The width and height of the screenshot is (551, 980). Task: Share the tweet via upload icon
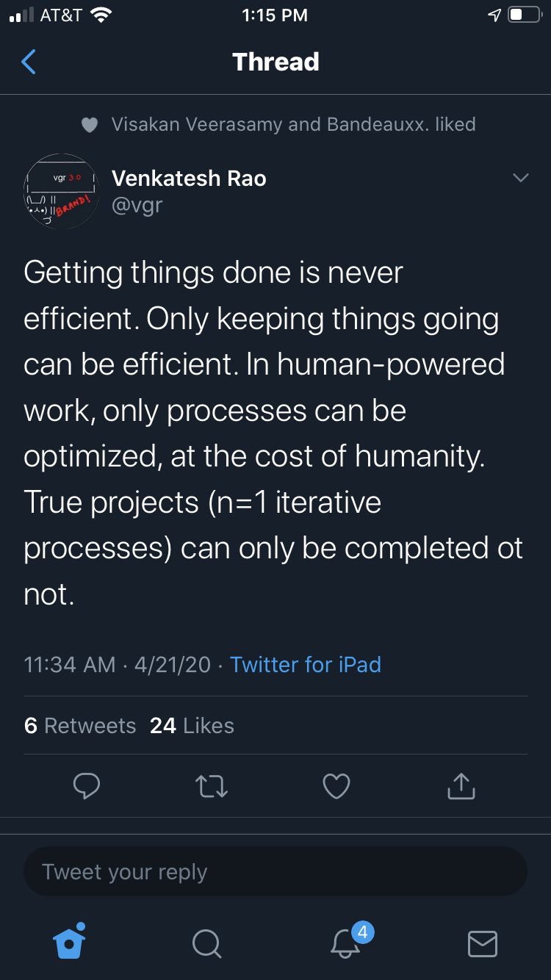pyautogui.click(x=461, y=787)
